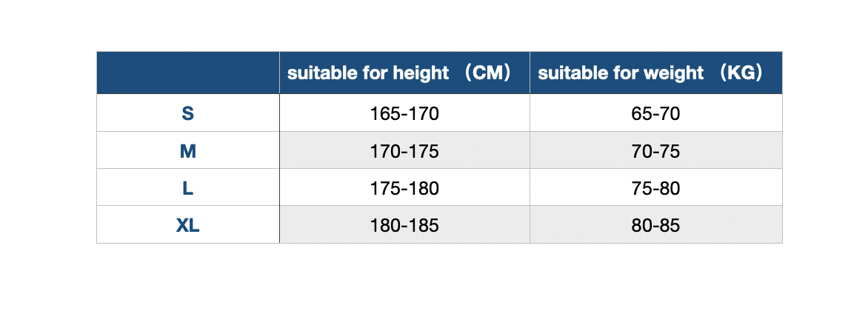
Task: Click the 175-180 height value
Action: pos(404,189)
